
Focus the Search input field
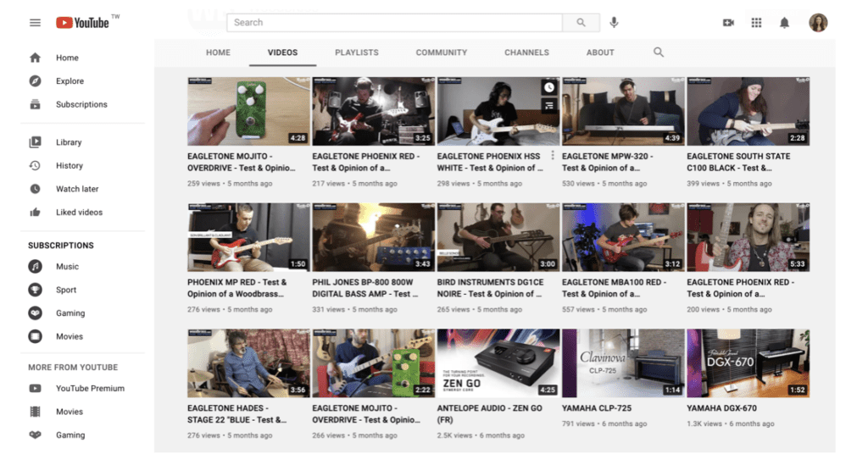(395, 23)
